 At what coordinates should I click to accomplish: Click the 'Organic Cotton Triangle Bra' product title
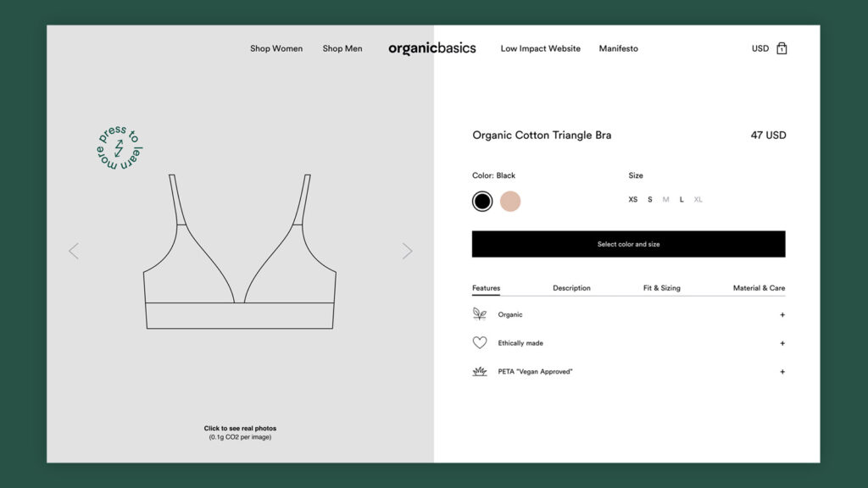[x=542, y=135]
